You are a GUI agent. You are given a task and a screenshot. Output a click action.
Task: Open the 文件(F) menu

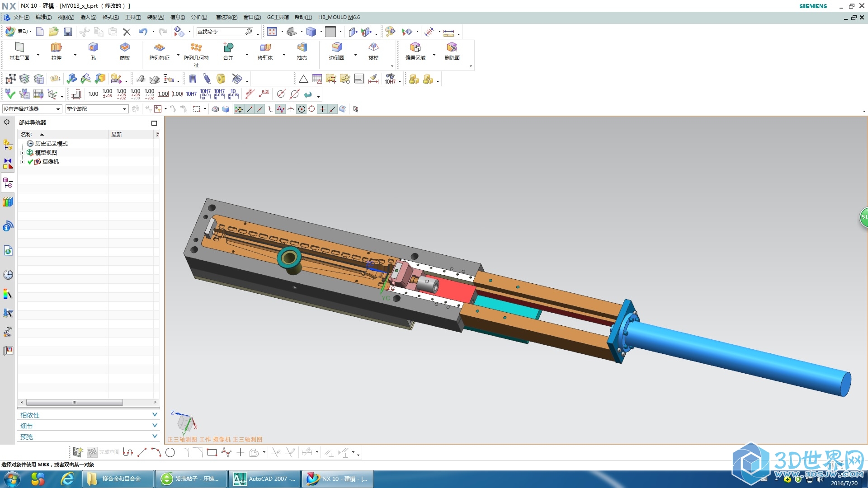point(21,17)
